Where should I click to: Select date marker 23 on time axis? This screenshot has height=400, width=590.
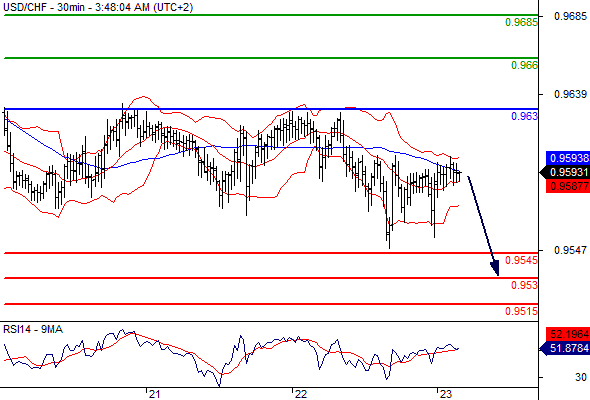(x=446, y=394)
